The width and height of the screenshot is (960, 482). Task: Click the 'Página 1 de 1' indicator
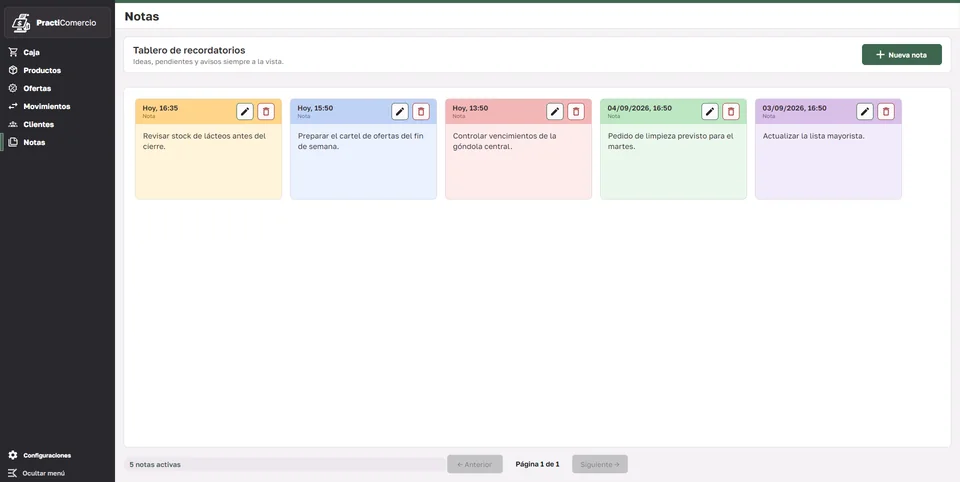point(538,464)
